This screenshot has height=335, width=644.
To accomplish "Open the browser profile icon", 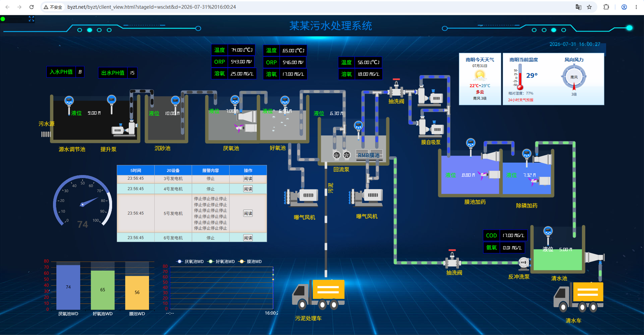I will [x=624, y=7].
